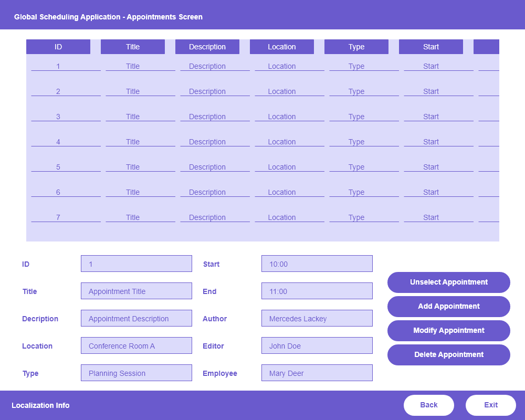Click the Delete Appointment button
The image size is (525, 420).
(x=448, y=355)
